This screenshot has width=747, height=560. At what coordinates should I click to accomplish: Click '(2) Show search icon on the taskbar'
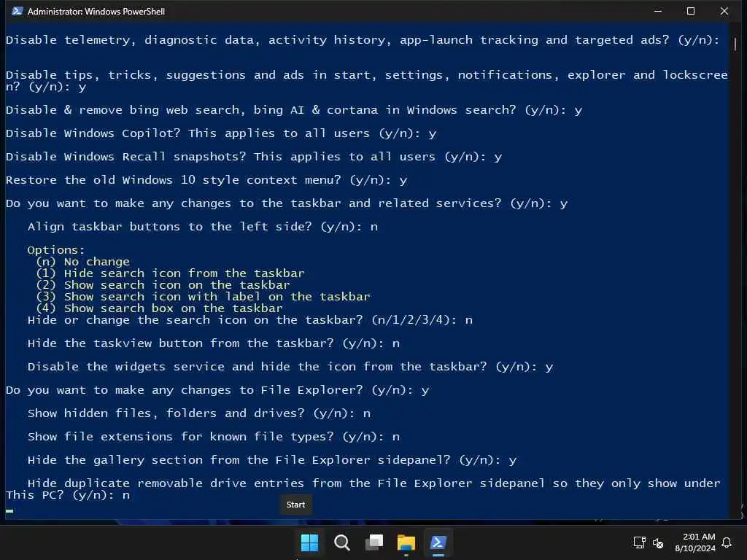(x=163, y=285)
